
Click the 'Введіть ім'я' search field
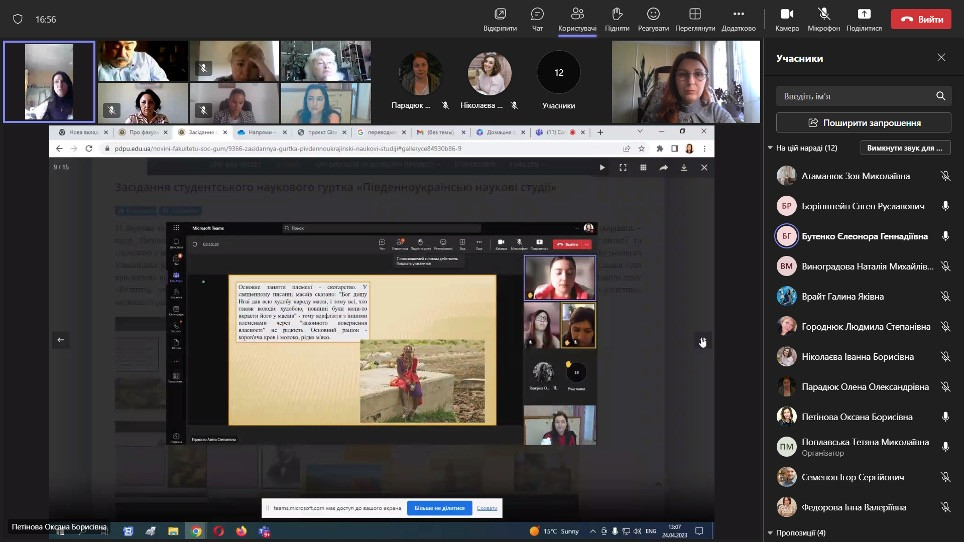tap(855, 96)
